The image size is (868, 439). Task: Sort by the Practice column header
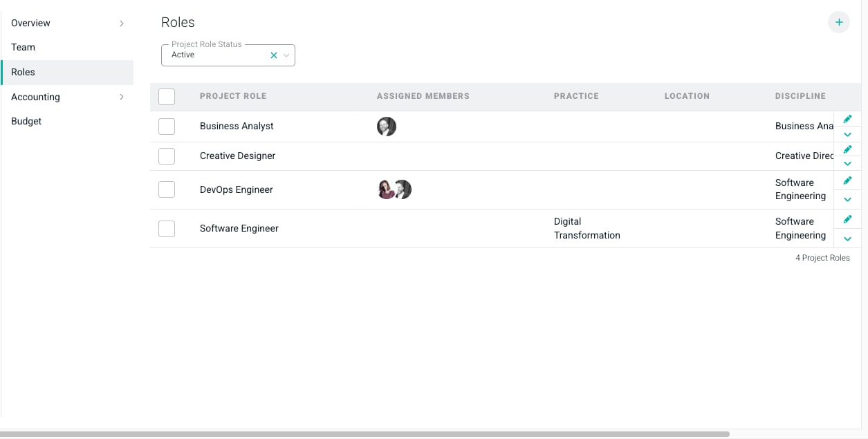click(576, 96)
